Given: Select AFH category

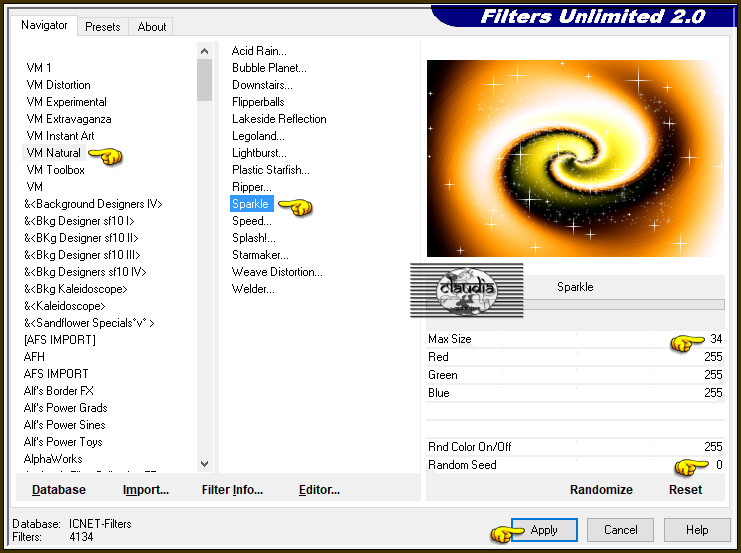Looking at the screenshot, I should tap(34, 357).
